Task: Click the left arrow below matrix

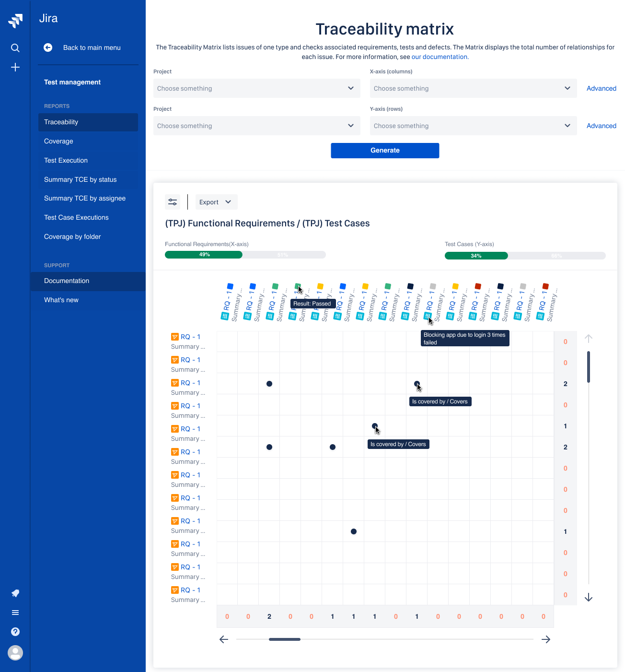Action: click(224, 639)
